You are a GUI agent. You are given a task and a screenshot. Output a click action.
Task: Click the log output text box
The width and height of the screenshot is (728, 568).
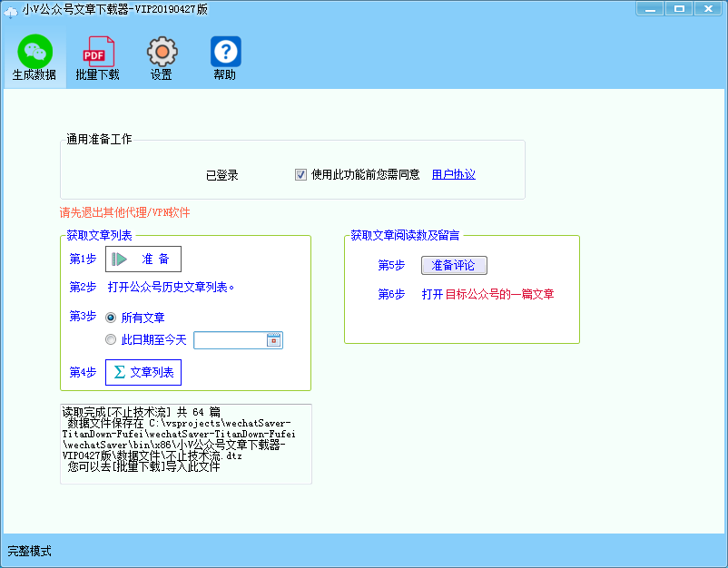click(186, 444)
